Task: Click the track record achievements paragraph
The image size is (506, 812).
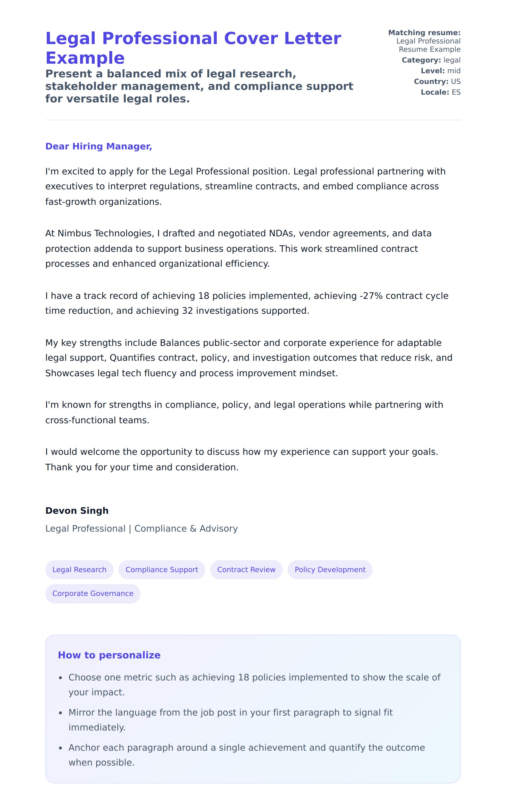Action: click(247, 303)
